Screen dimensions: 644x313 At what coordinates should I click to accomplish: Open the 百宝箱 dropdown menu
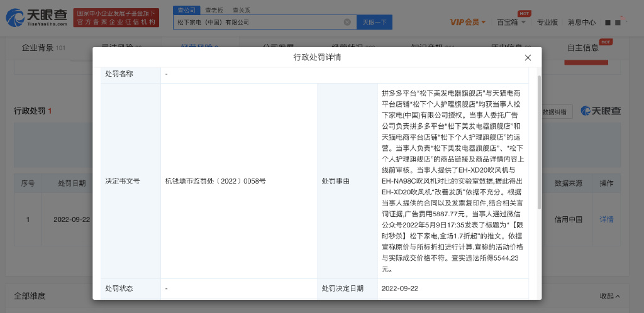tap(511, 22)
